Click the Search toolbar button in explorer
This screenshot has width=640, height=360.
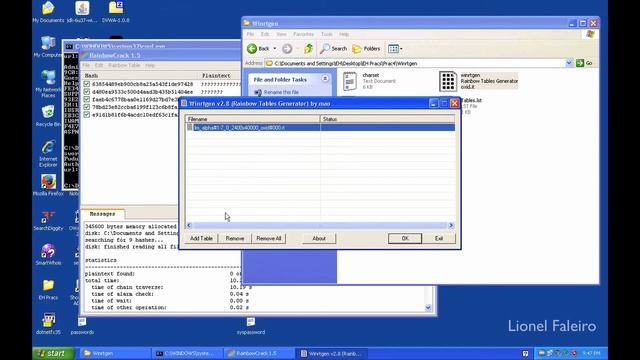tap(333, 49)
